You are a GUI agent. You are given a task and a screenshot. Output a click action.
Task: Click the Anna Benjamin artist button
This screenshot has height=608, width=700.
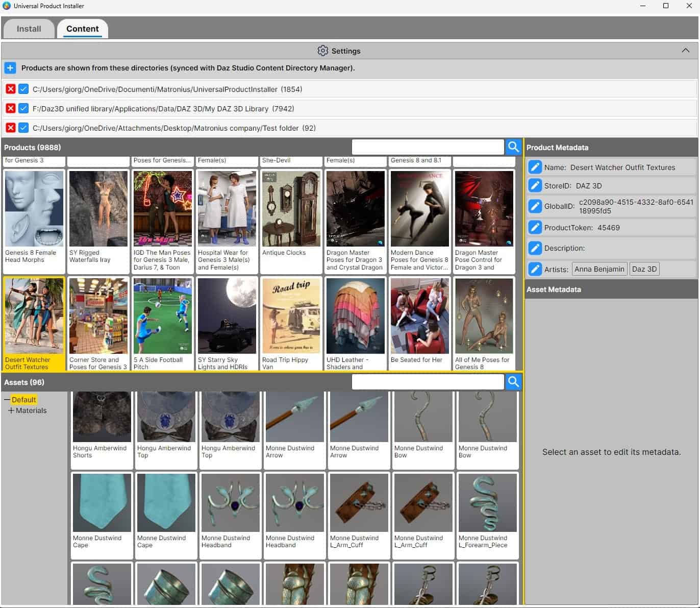pos(599,269)
